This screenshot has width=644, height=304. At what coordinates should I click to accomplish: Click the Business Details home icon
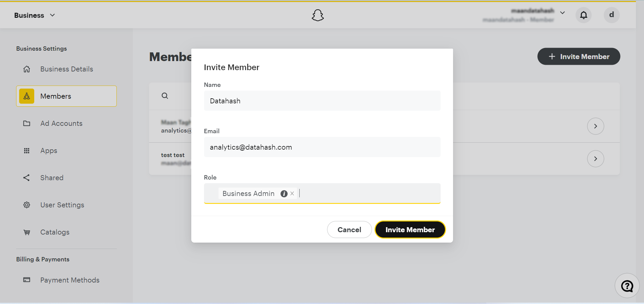[x=27, y=69]
